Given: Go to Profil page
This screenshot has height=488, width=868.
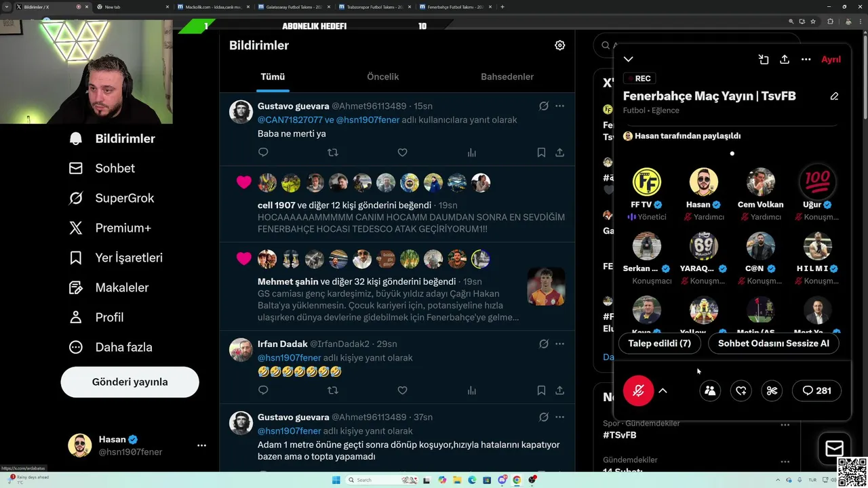Looking at the screenshot, I should coord(96,317).
